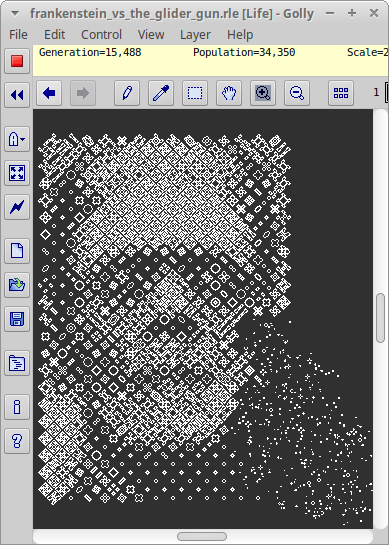Toggle hyperspeed lightning bolt button
389x545 pixels.
click(x=17, y=207)
